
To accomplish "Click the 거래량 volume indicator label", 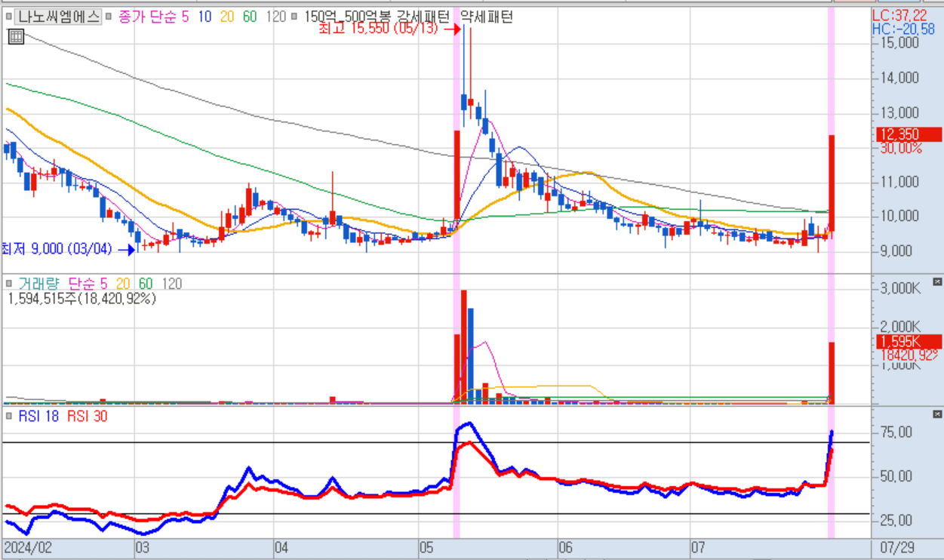I will tap(39, 284).
